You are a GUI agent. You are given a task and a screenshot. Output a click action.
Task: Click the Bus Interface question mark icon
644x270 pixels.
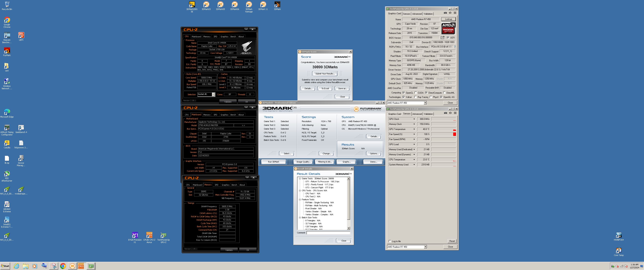point(455,47)
